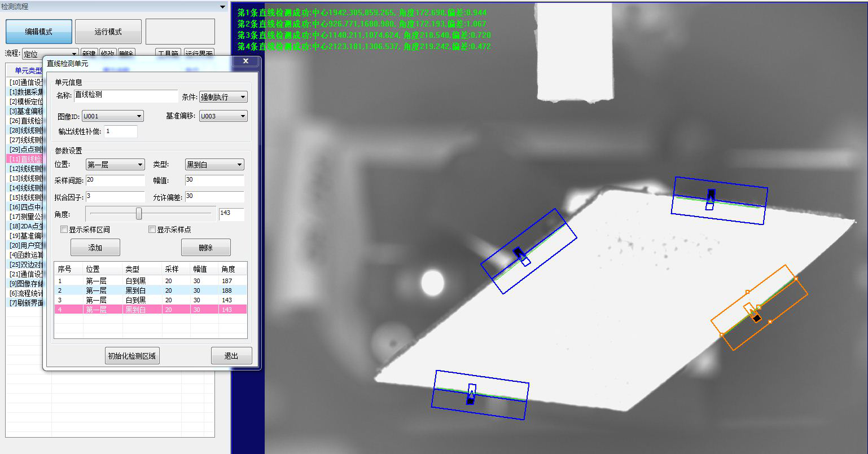Viewport: 868px width, 454px height.
Task: Select the [6]流程统计 row in flow list
Action: (x=26, y=293)
